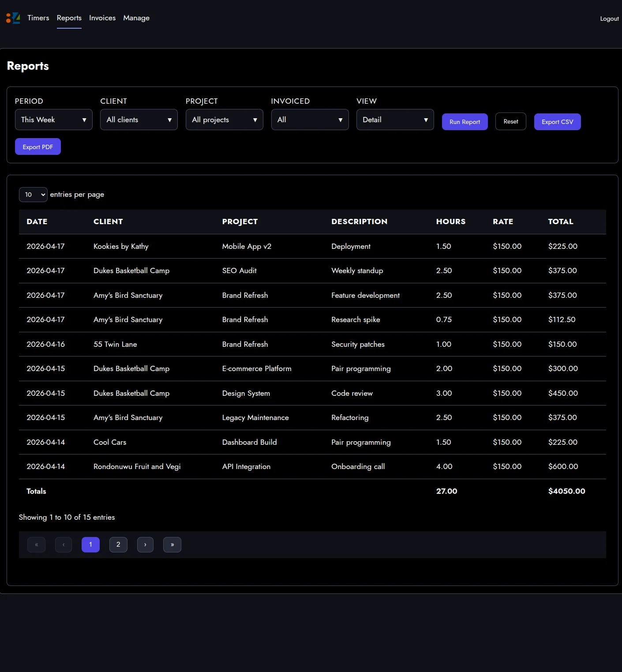The image size is (622, 672).
Task: Open the Invoices tab
Action: [102, 18]
